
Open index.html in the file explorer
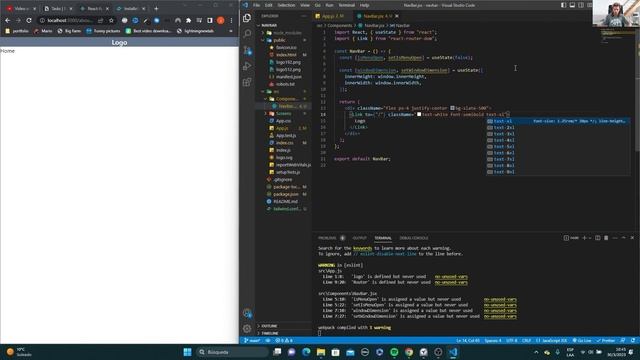pyautogui.click(x=286, y=55)
